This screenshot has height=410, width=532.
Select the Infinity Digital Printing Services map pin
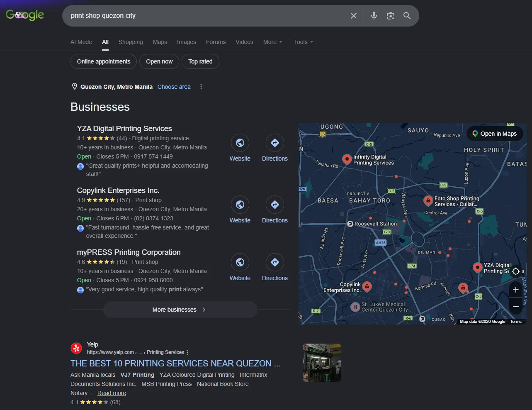pyautogui.click(x=347, y=159)
